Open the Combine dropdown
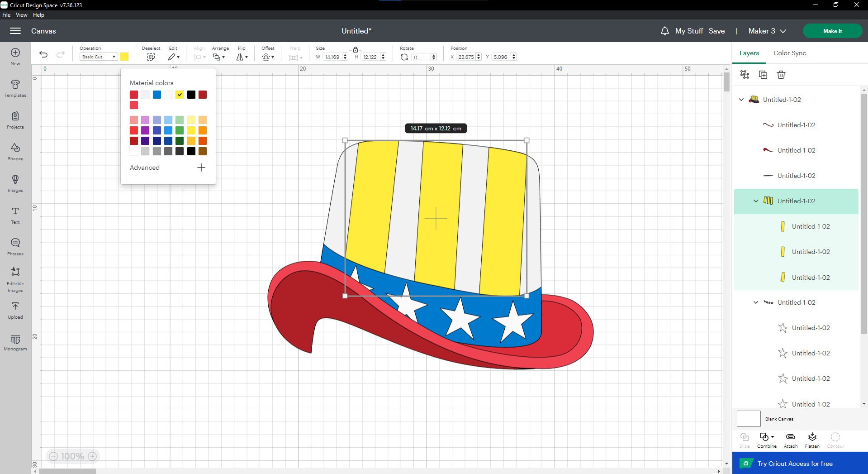This screenshot has width=868, height=474. 767,440
